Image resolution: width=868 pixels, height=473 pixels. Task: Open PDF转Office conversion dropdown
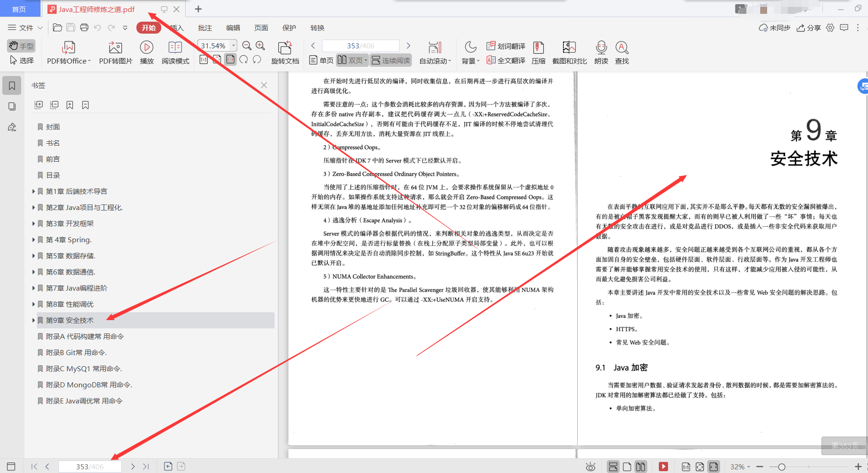(69, 53)
